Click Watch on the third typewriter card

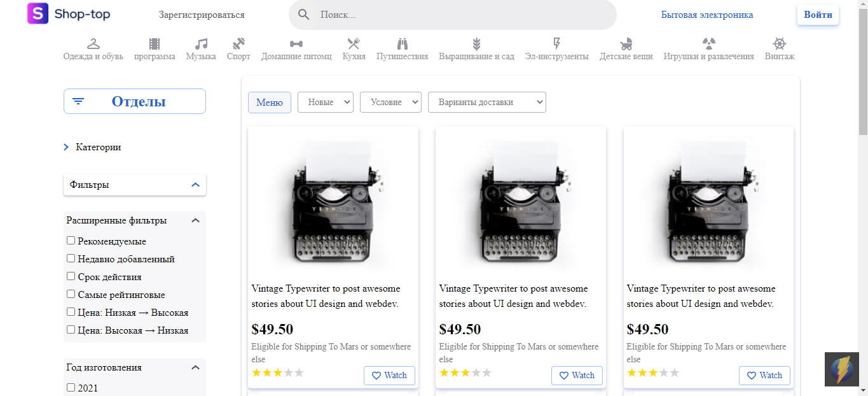point(764,376)
